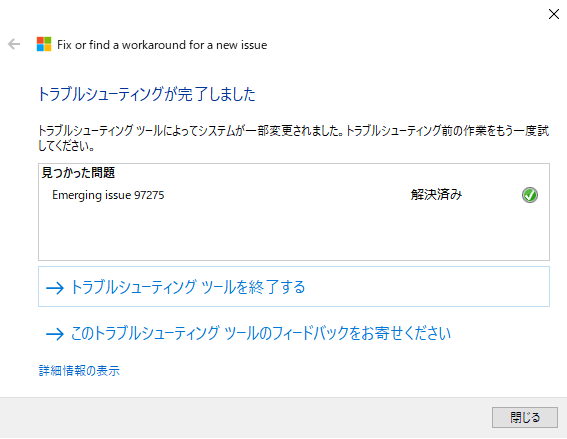The image size is (567, 439).
Task: Open the 詳細情報の表示 link
Action: [x=79, y=371]
